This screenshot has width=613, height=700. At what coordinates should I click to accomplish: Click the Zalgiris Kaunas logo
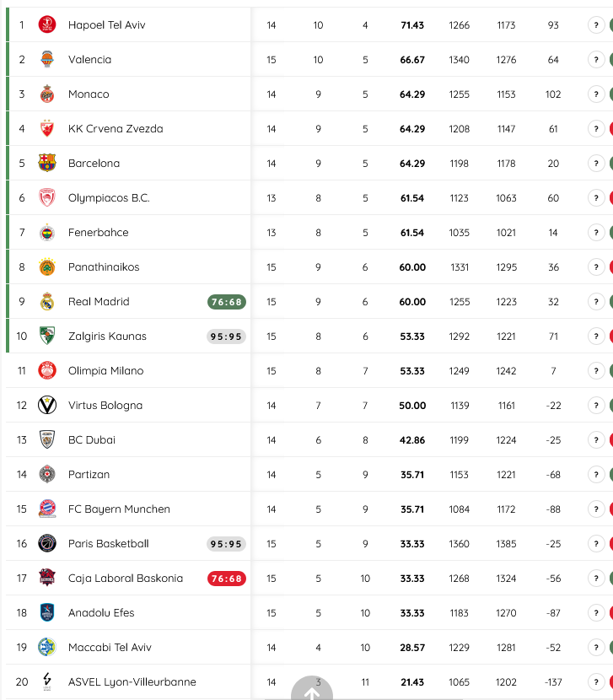point(47,336)
